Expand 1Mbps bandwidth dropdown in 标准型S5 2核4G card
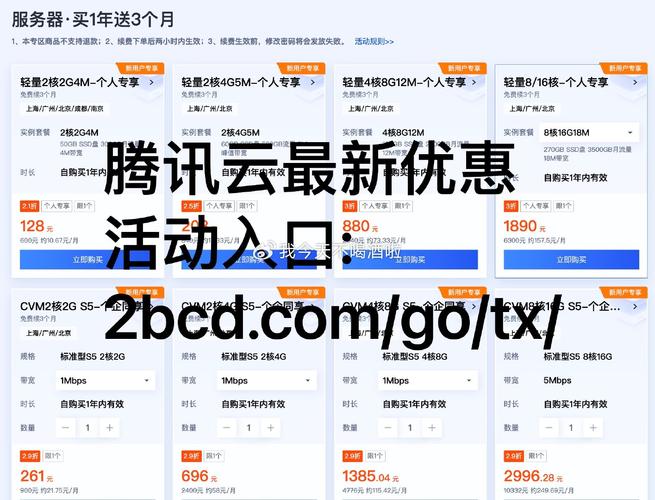Viewport: 655px width, 500px height. (x=266, y=381)
